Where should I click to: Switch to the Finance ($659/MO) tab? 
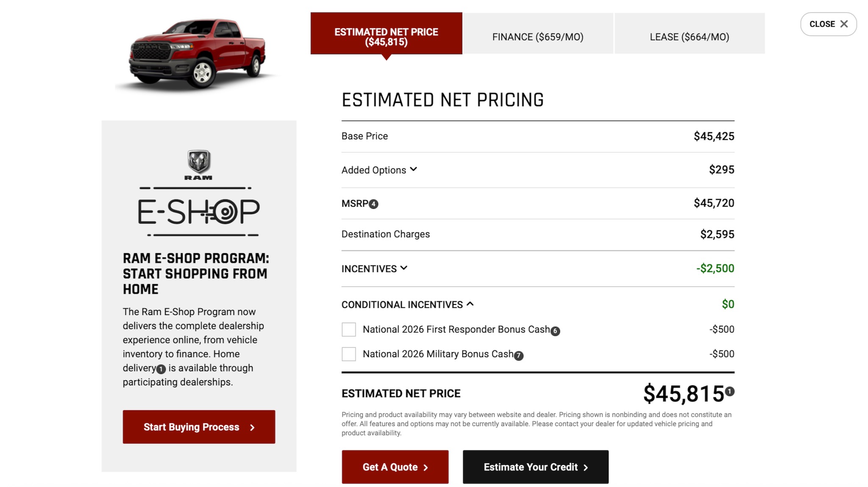pyautogui.click(x=537, y=37)
